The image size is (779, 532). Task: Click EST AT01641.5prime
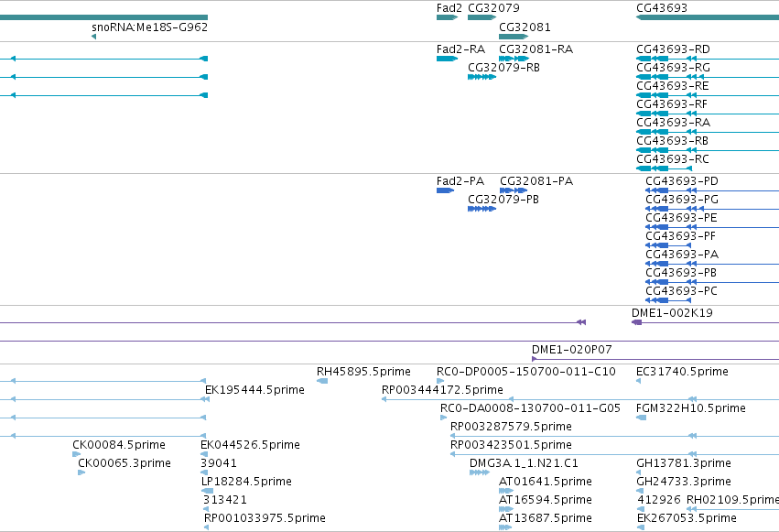click(505, 491)
